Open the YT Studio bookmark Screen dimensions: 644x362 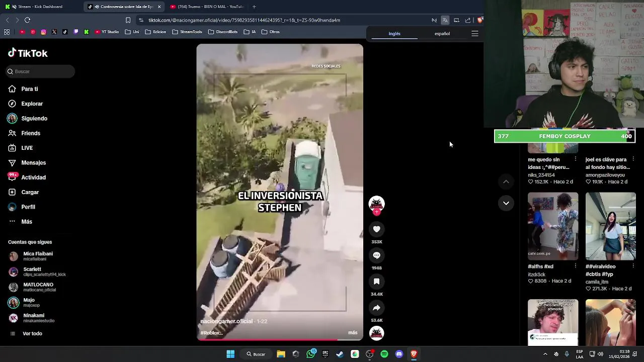click(107, 32)
